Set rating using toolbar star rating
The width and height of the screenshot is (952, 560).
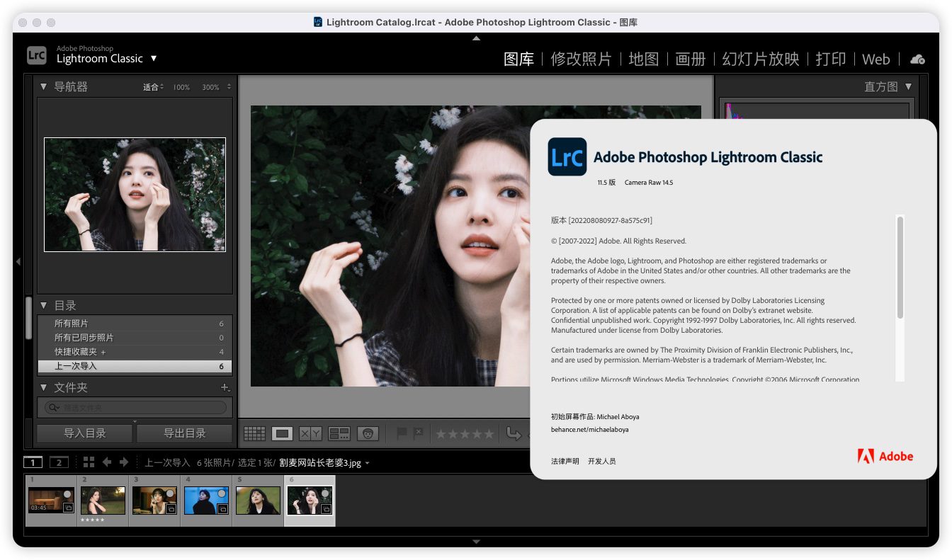click(x=464, y=433)
